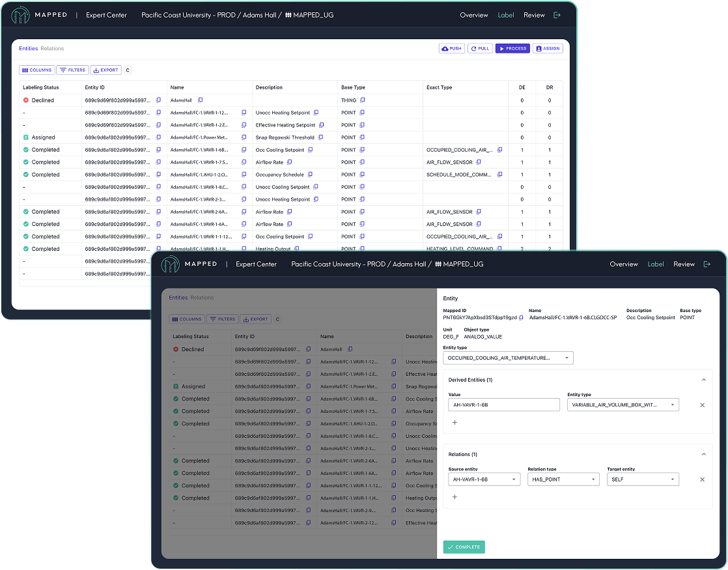This screenshot has height=570, width=728.
Task: Copy the THING base type value
Action: tap(363, 100)
